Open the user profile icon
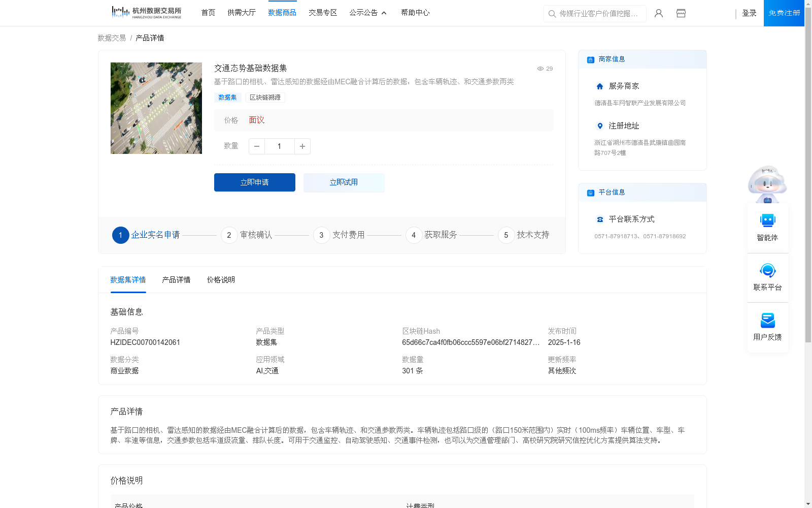 659,13
